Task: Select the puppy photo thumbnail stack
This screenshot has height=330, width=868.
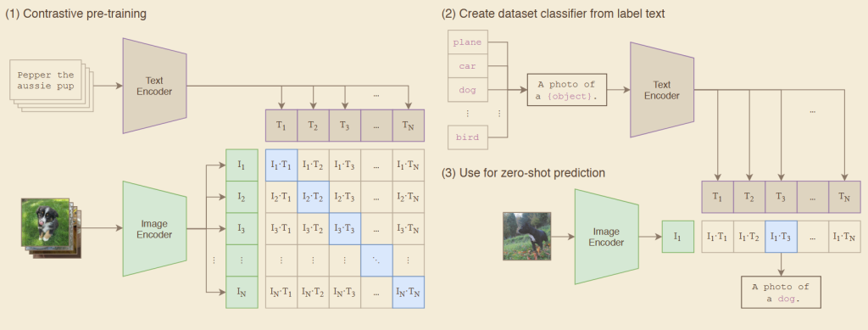Action: [51, 227]
